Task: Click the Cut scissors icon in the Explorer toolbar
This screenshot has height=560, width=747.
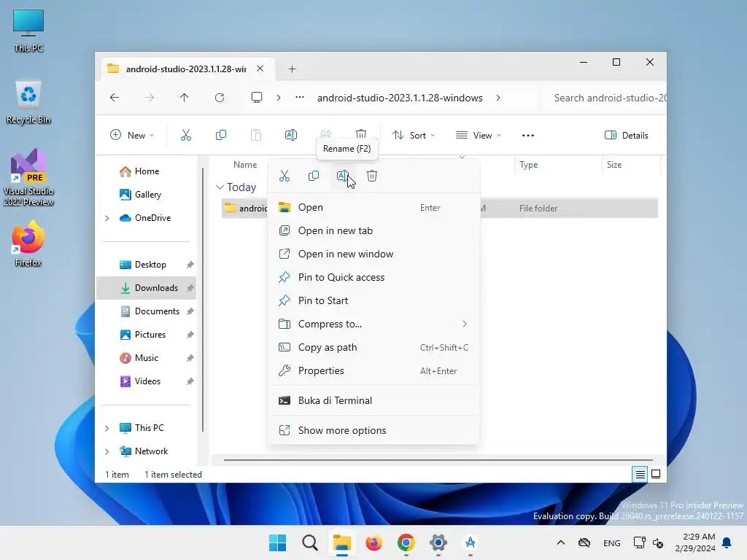Action: point(186,135)
